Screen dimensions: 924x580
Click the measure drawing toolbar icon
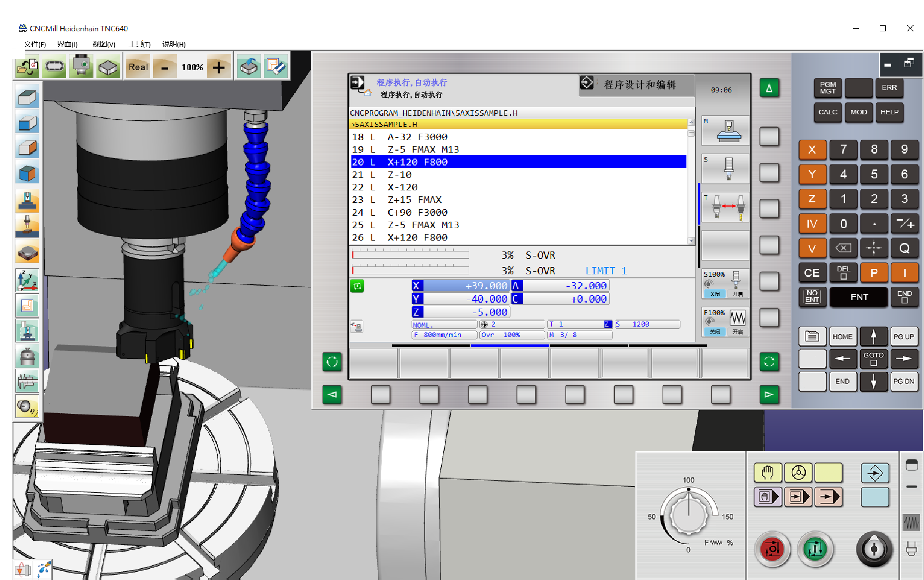click(x=276, y=67)
